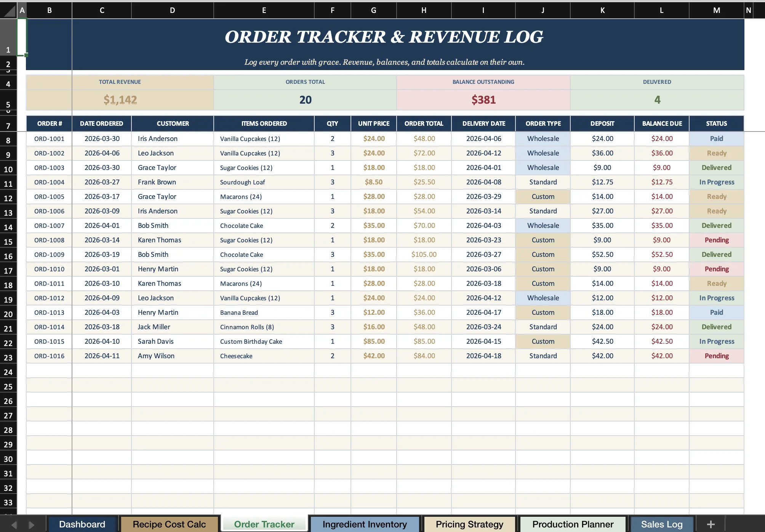Click the Order Tracker & Revenue Log title
Image resolution: width=765 pixels, height=532 pixels.
click(x=384, y=37)
